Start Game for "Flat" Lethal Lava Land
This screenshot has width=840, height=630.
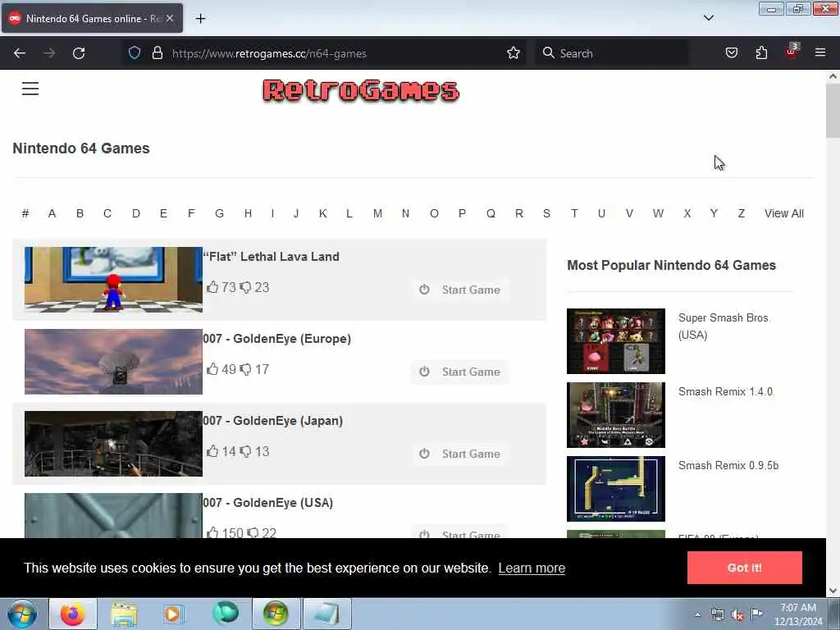460,290
